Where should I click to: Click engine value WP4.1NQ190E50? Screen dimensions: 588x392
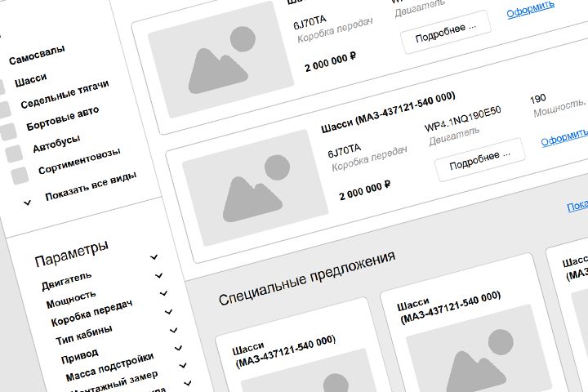pyautogui.click(x=463, y=118)
